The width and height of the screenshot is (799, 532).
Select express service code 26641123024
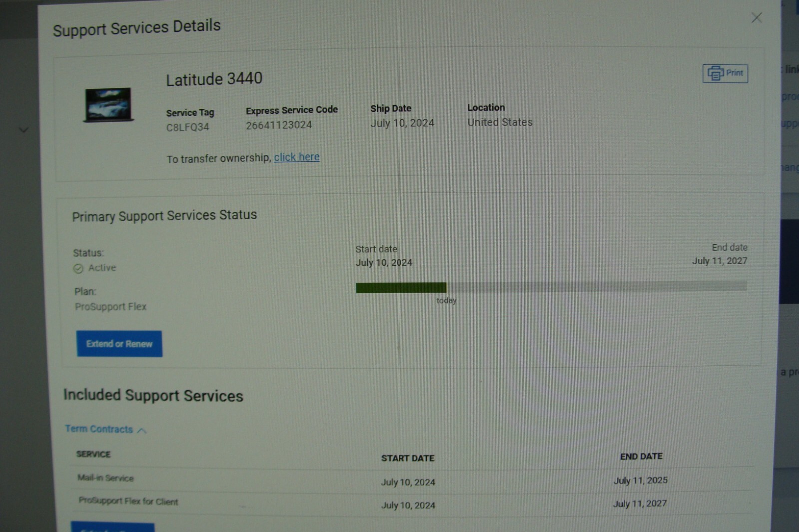(x=279, y=125)
